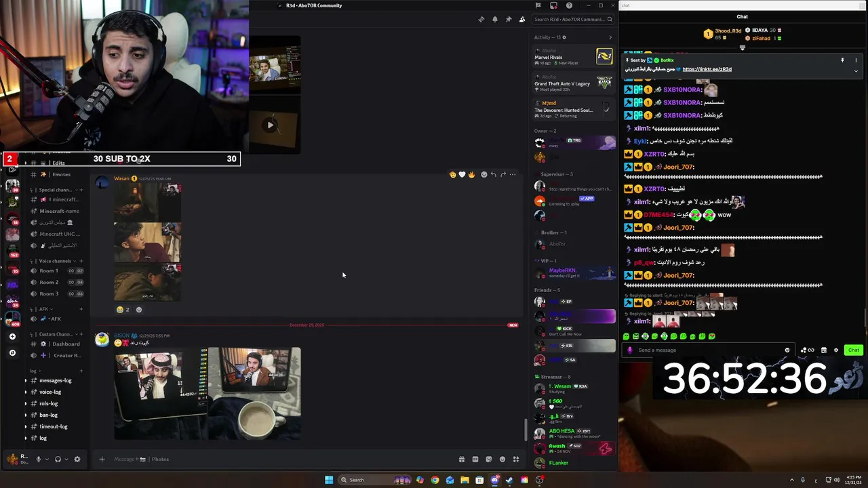This screenshot has width=868, height=488.
Task: Open more options for Wasan's message
Action: pyautogui.click(x=513, y=175)
